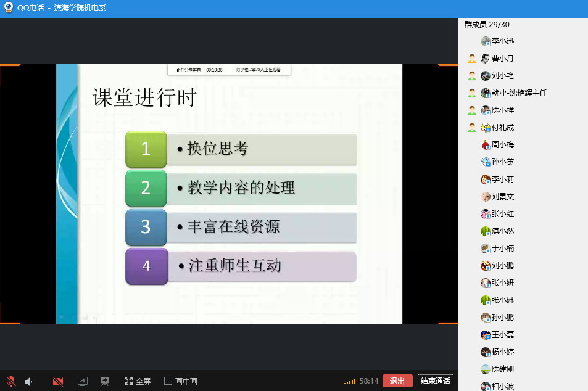
Task: Click the screen sharing icon
Action: [x=83, y=382]
